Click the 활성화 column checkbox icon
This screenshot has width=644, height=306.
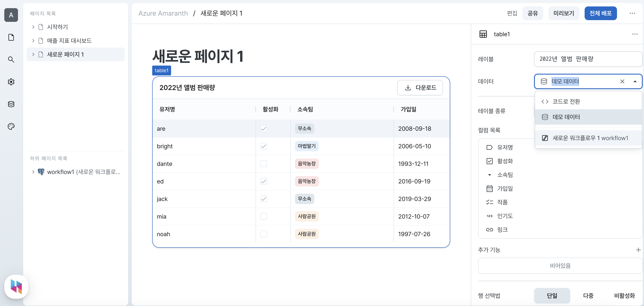click(489, 161)
